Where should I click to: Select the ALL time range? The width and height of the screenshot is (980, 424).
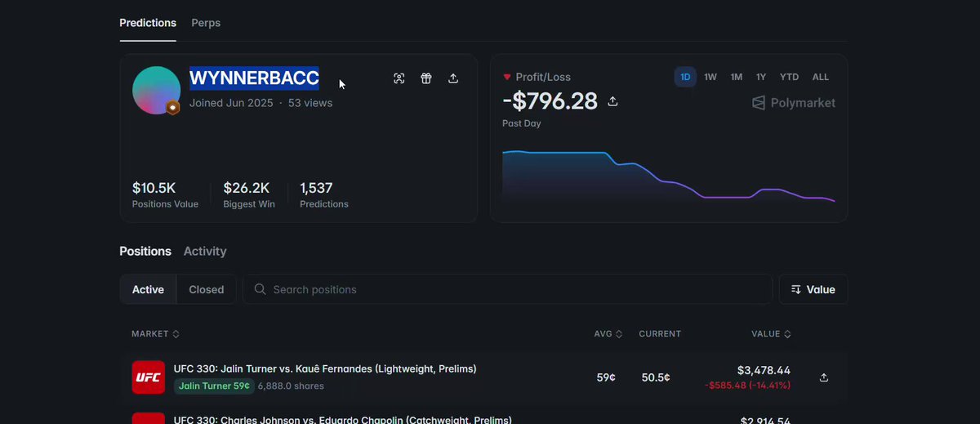tap(821, 77)
